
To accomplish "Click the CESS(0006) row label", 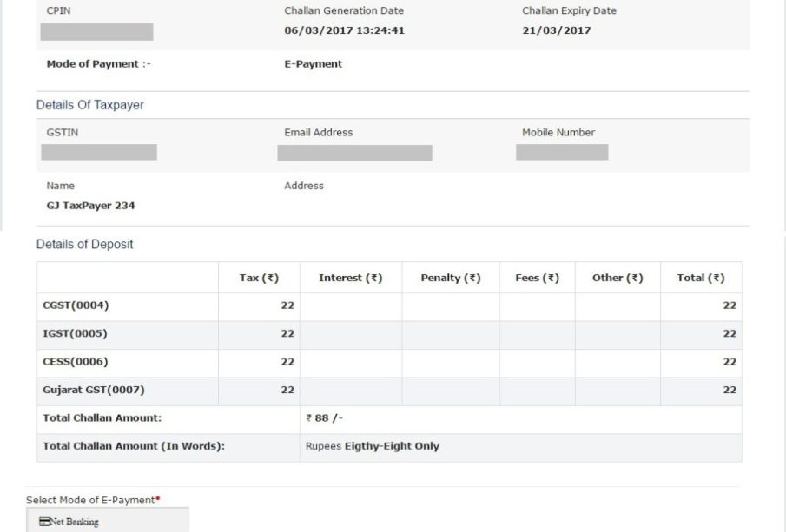I will 76,362.
